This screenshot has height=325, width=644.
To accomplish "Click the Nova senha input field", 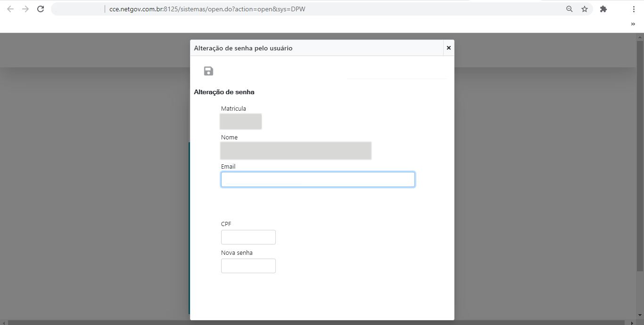I will (x=248, y=266).
